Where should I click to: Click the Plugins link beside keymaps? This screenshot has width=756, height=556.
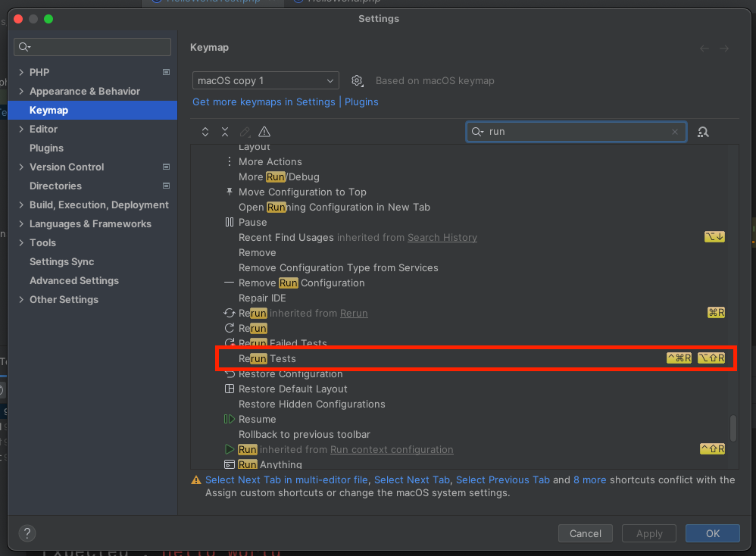pos(361,102)
